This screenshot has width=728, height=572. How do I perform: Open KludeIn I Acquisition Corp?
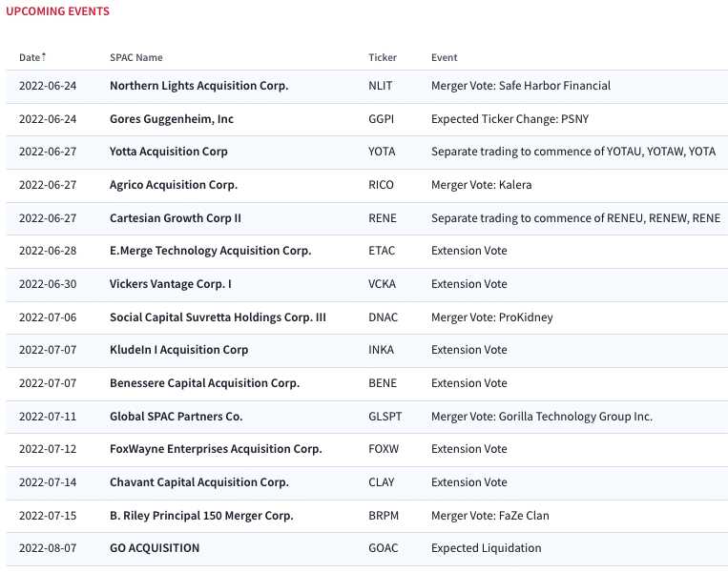[178, 350]
